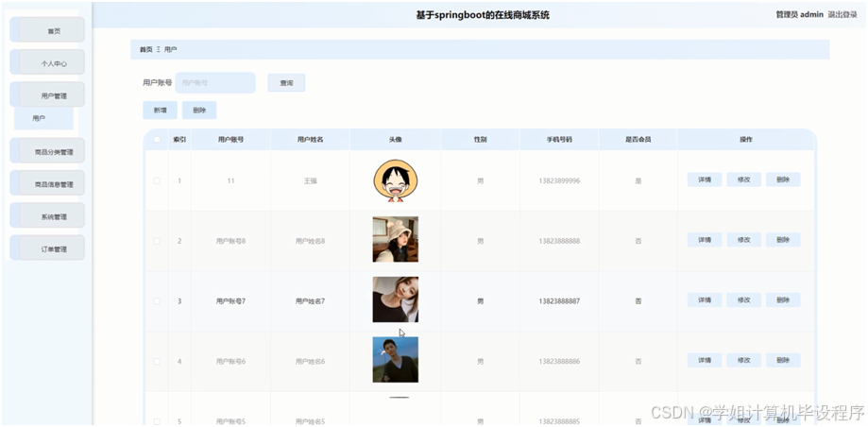The width and height of the screenshot is (868, 427).
Task: Click 删除 for 用户账号7
Action: click(x=783, y=300)
